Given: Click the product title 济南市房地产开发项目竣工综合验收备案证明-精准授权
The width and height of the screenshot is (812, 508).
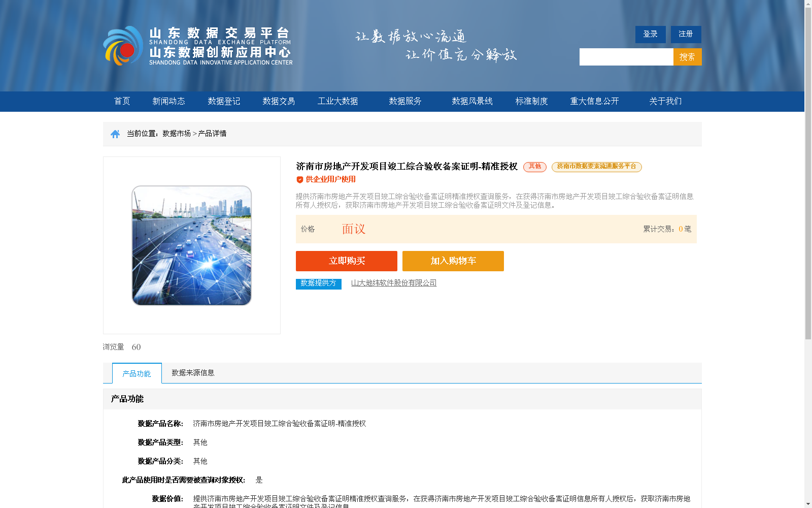Looking at the screenshot, I should 407,167.
